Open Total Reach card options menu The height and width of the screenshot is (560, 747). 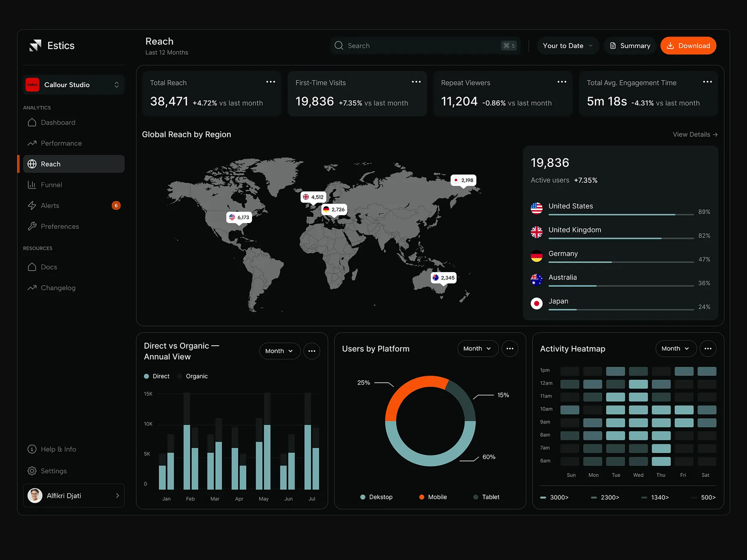271,82
